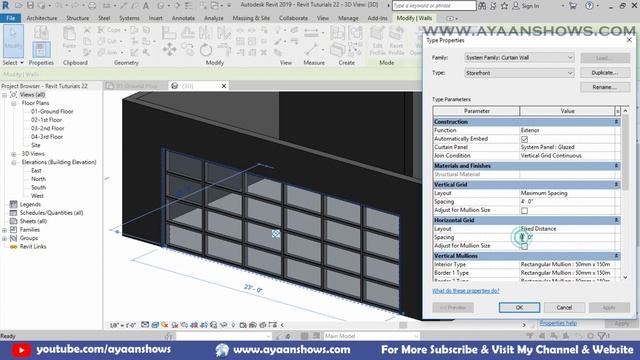Click the Duplicate... button
Screen dimensions: 640x360
click(605, 73)
